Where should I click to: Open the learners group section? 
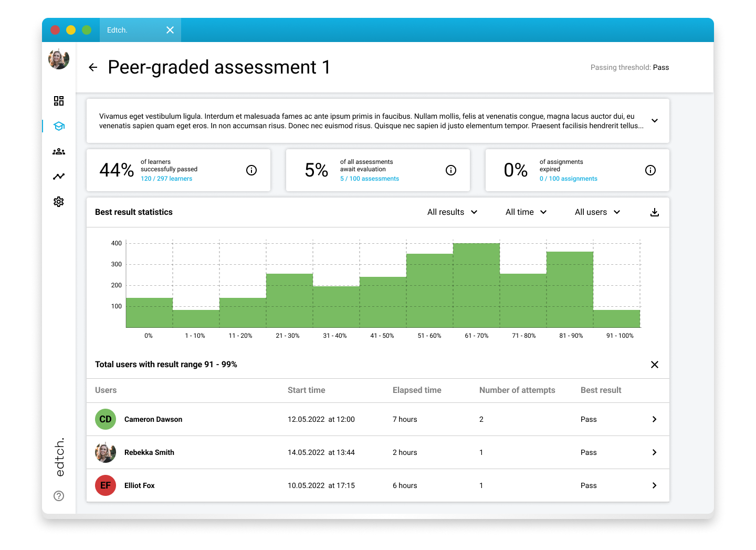pos(59,151)
